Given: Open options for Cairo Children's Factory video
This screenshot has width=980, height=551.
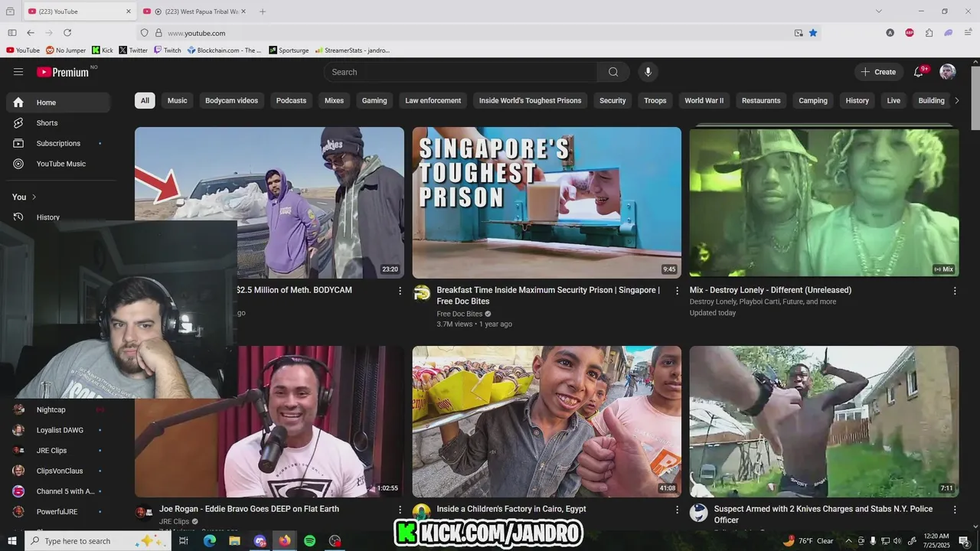Looking at the screenshot, I should 677,510.
